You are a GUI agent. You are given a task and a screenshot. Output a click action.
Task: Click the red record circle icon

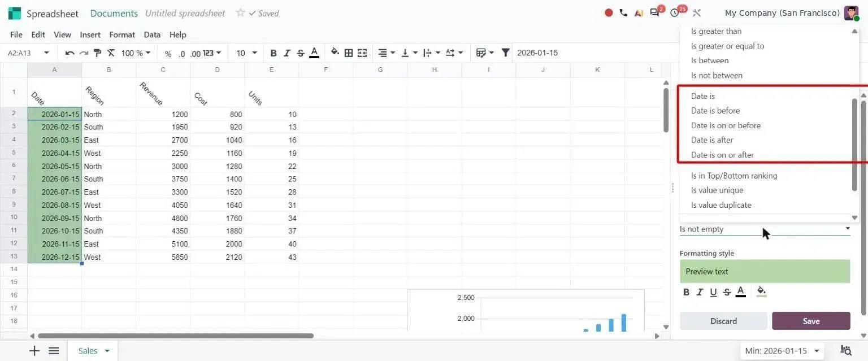click(x=609, y=12)
